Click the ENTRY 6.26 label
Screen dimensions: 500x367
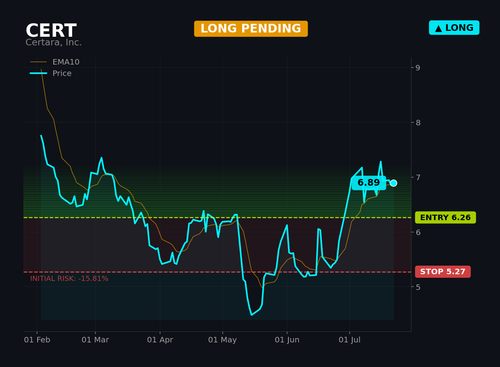tap(445, 217)
